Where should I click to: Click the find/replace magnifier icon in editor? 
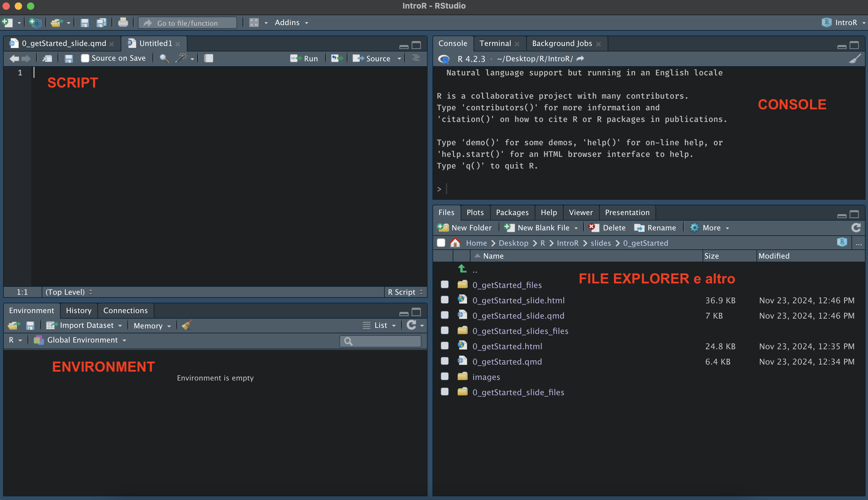click(x=164, y=59)
